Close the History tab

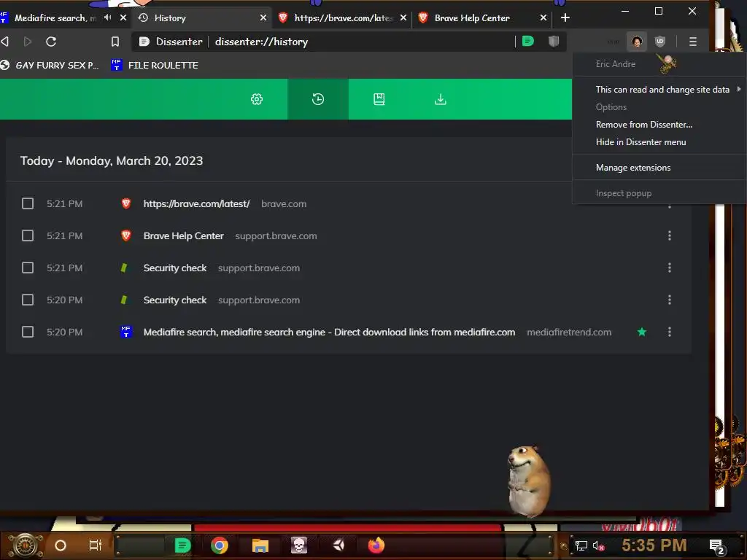(263, 17)
